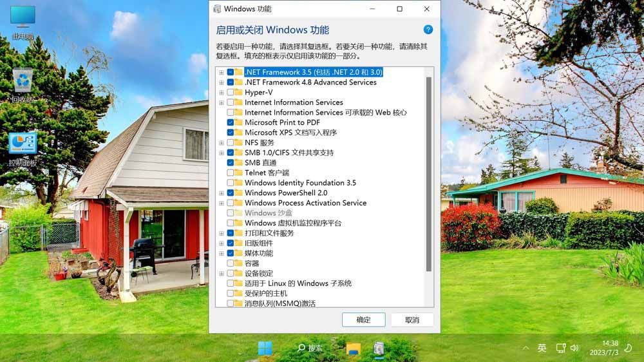644x362 pixels.
Task: Select the 媒体功能 label
Action: (259, 253)
